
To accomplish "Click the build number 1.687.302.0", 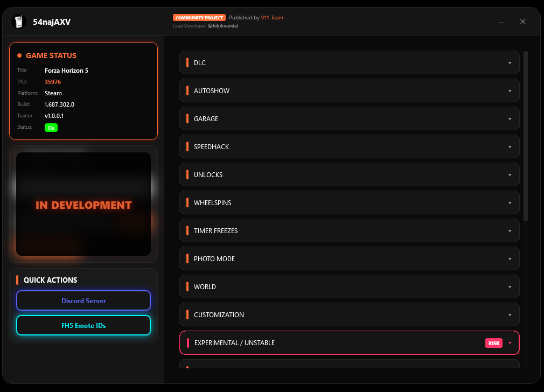I will (59, 104).
